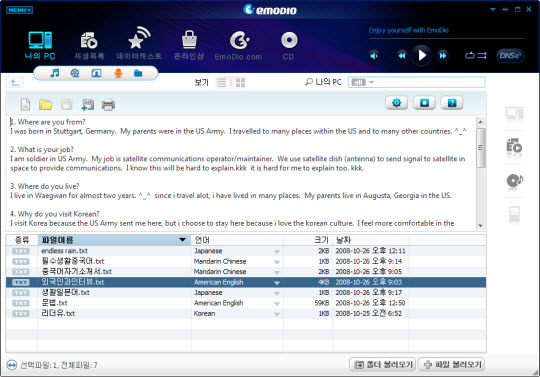
Task: Mute the player volume
Action: pos(374,55)
